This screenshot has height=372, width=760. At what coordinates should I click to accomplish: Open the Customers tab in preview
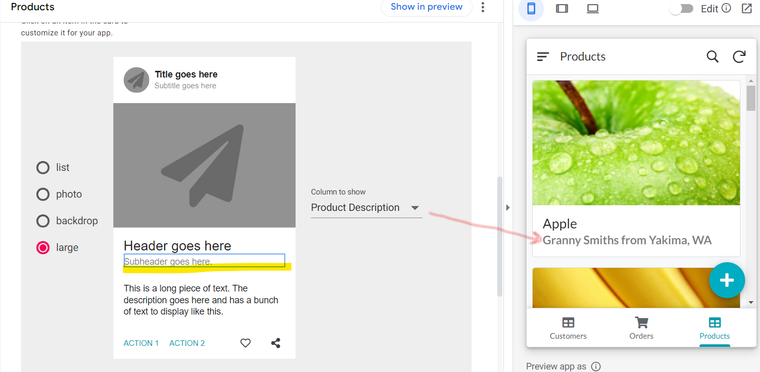point(568,328)
